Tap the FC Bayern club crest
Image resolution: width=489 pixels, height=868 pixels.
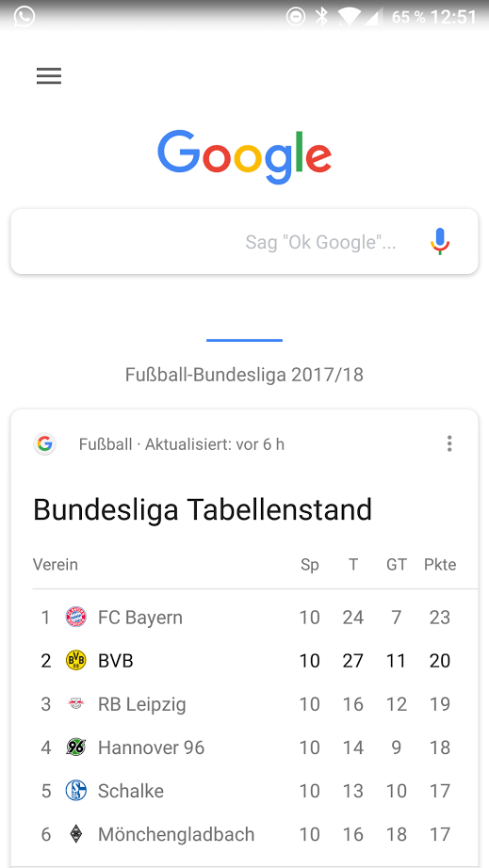pyautogui.click(x=76, y=617)
